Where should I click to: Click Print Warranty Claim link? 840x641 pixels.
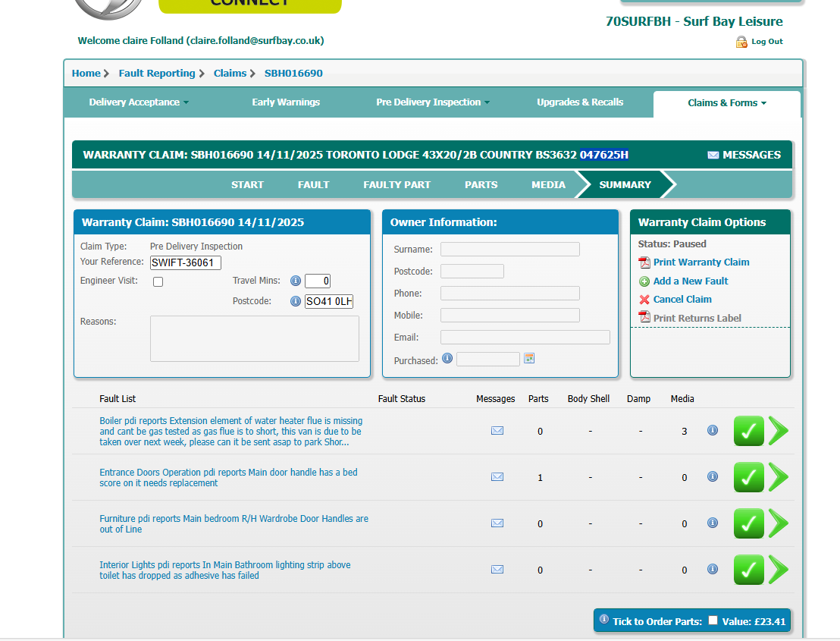701,262
